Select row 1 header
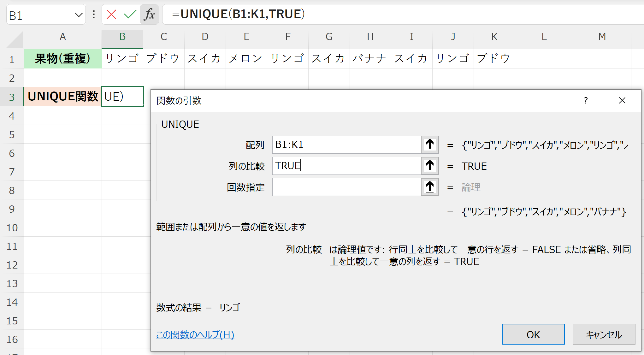644x355 pixels. coord(12,58)
